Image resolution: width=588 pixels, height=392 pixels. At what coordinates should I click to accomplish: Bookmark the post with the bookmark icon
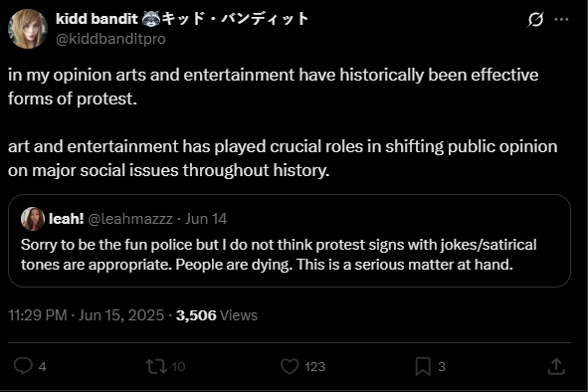(423, 366)
